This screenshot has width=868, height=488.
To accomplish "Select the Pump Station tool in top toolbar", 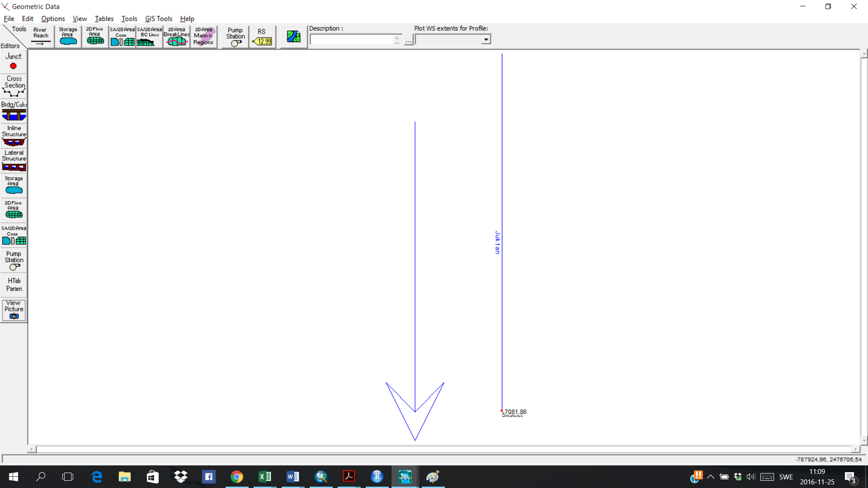I will pos(235,37).
